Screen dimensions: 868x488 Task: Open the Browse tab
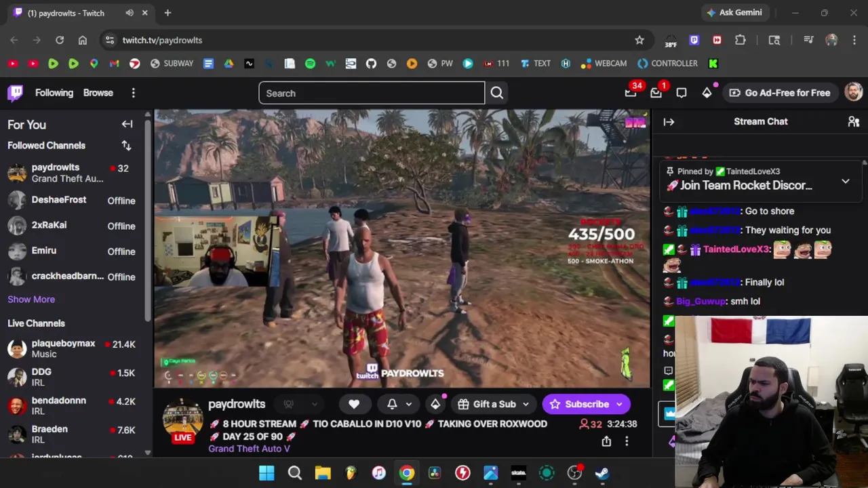[x=98, y=93]
